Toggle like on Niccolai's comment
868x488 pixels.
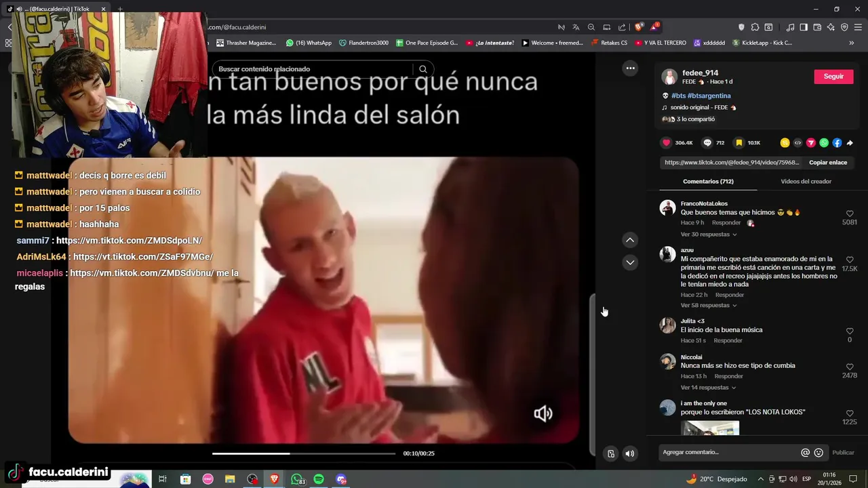click(850, 367)
